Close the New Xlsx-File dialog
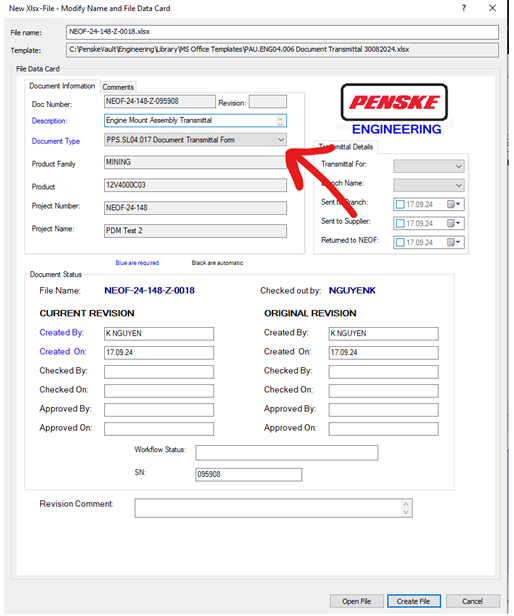The image size is (514, 616). pyautogui.click(x=492, y=8)
